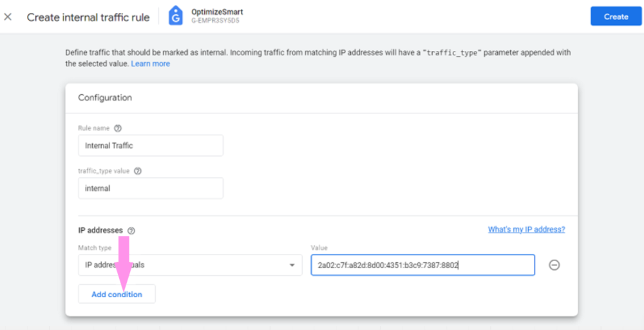Viewport: 644px width, 330px height.
Task: Focus the Rule name field containing Internal Traffic
Action: (151, 146)
